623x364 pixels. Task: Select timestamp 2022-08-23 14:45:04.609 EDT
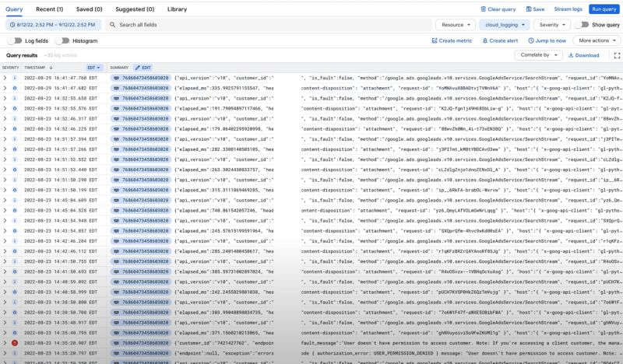[61, 200]
